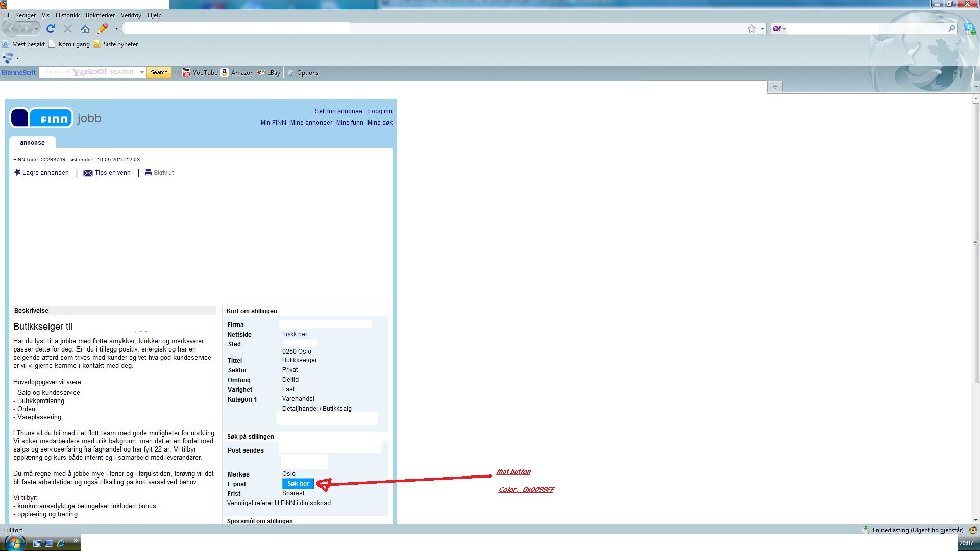
Task: Open the Verktøy menu
Action: pos(131,15)
